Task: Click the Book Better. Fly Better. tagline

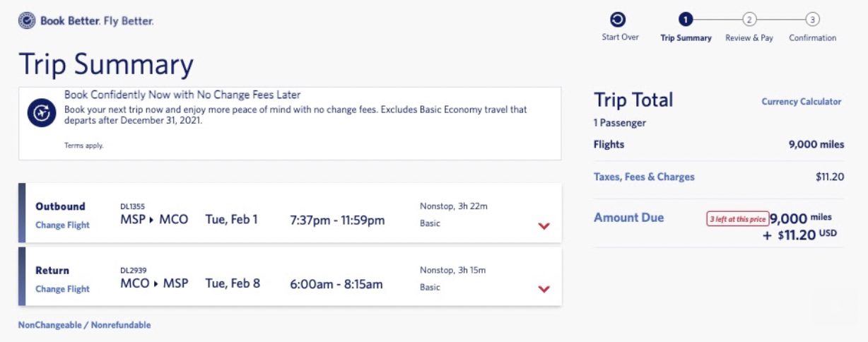Action: [x=97, y=21]
